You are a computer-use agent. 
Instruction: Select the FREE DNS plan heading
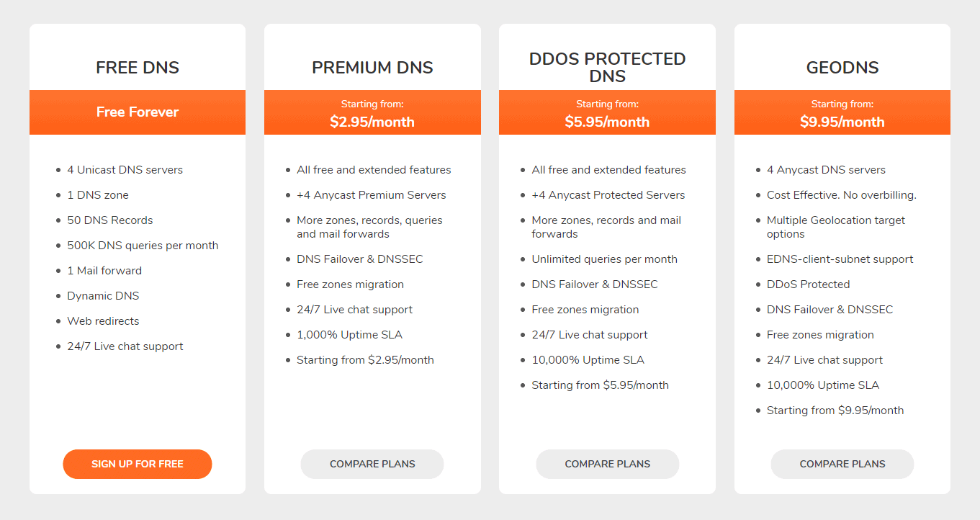[137, 67]
